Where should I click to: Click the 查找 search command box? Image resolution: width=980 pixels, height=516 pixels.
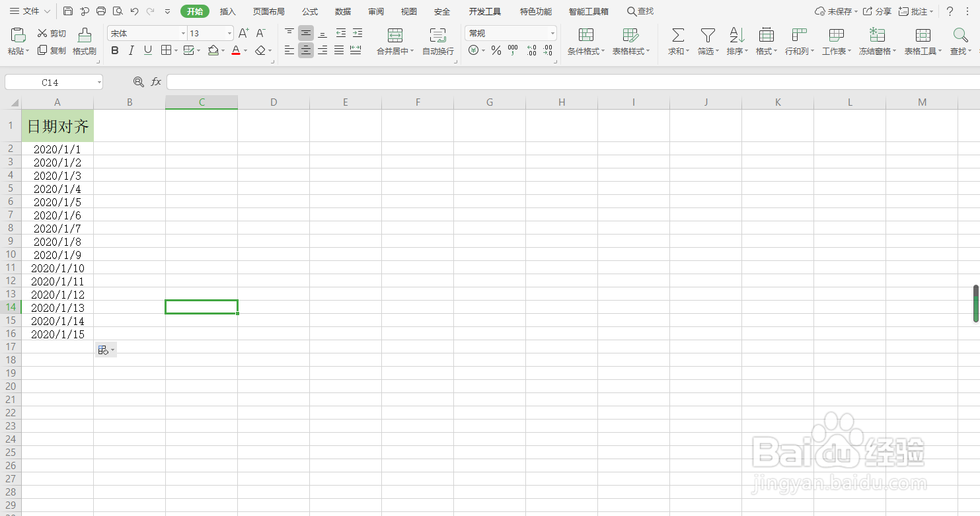[640, 11]
